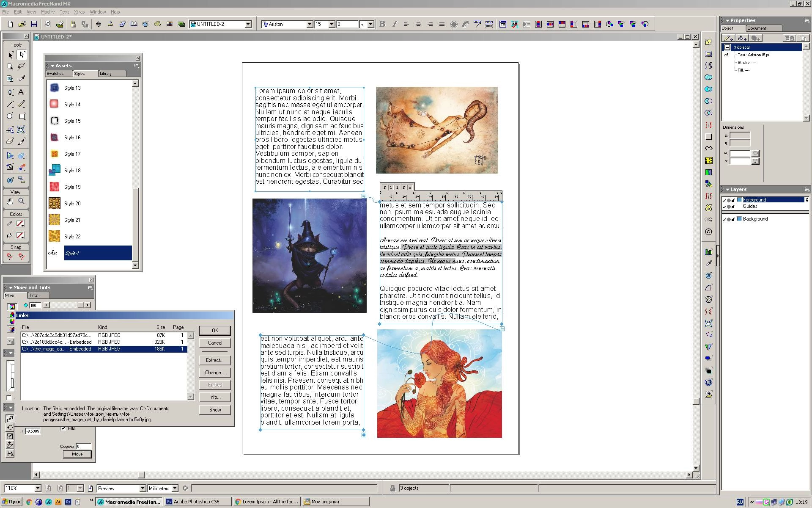Open the zoom level 110% dropdown
The height and width of the screenshot is (508, 812).
[x=38, y=488]
